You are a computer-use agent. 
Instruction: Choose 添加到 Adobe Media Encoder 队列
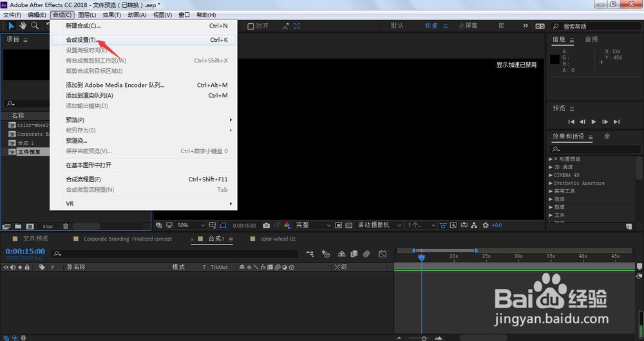pos(144,85)
